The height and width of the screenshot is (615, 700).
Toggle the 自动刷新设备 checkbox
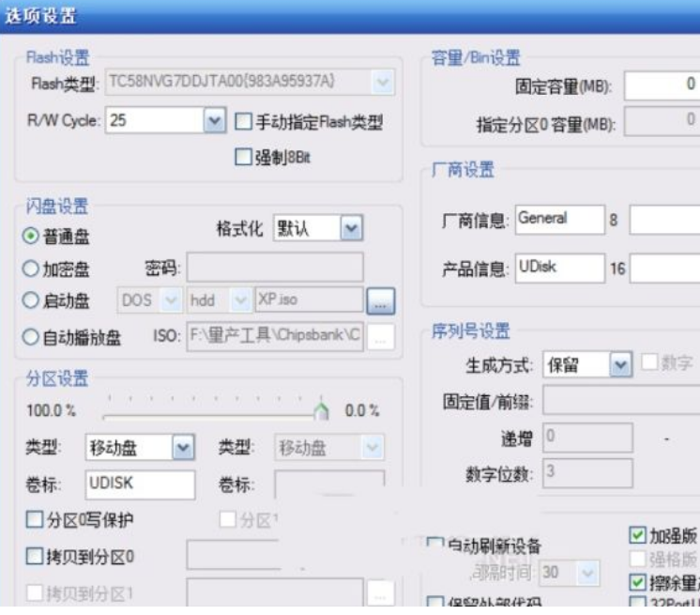(435, 546)
